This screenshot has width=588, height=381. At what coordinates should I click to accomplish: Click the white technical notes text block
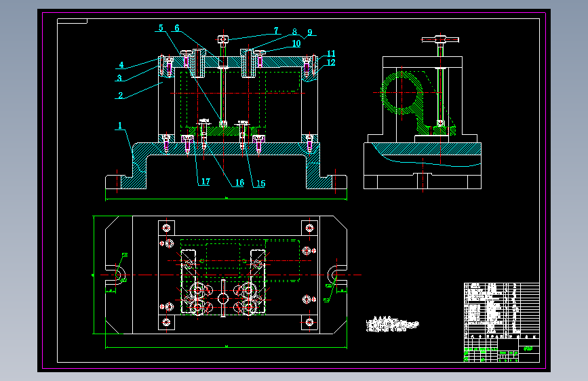(x=392, y=324)
